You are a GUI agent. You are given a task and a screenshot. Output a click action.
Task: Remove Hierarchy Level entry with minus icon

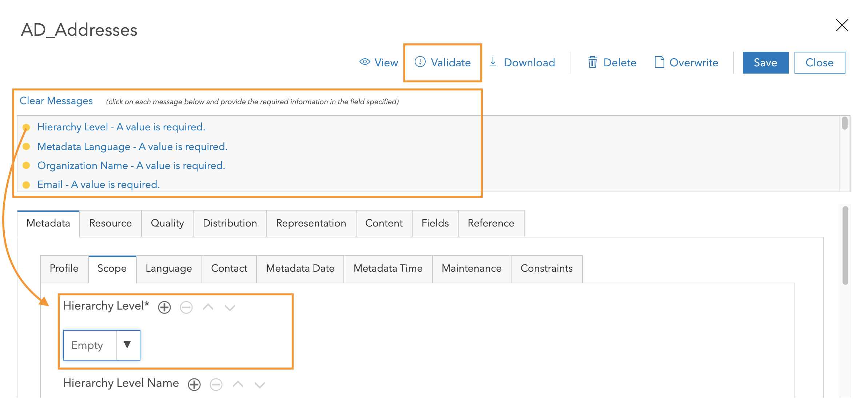(x=186, y=307)
